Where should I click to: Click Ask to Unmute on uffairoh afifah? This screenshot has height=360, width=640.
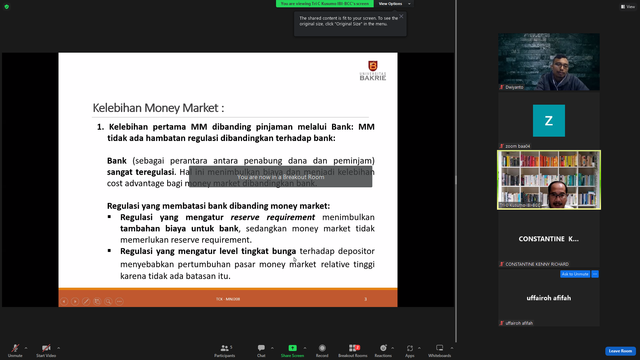pos(575,274)
